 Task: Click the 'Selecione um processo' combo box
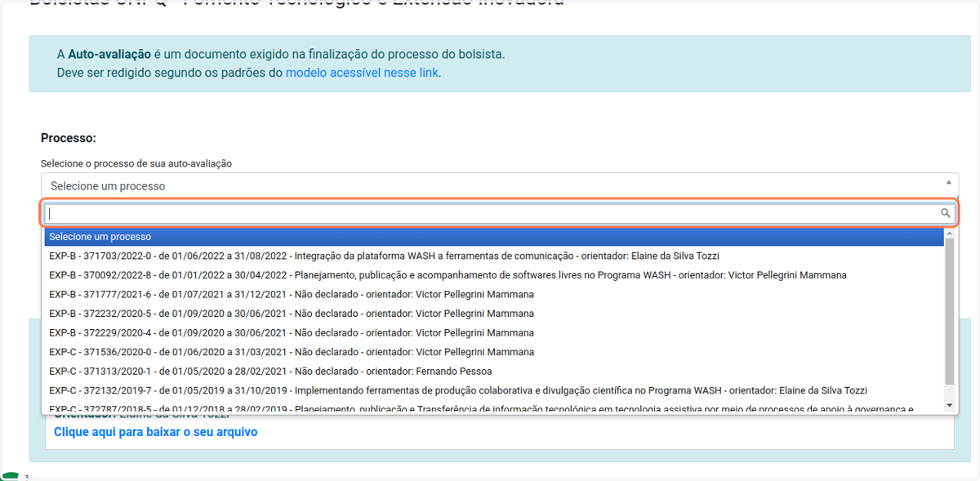pyautogui.click(x=500, y=186)
